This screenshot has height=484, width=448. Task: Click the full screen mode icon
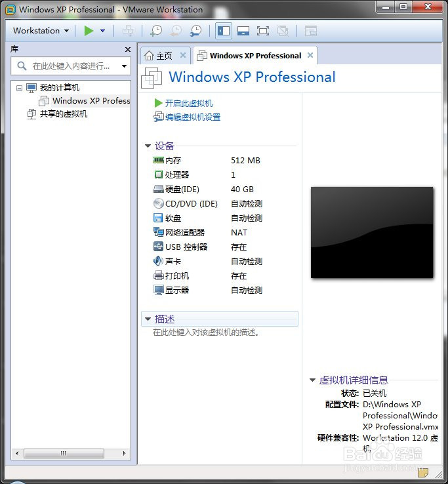click(263, 31)
